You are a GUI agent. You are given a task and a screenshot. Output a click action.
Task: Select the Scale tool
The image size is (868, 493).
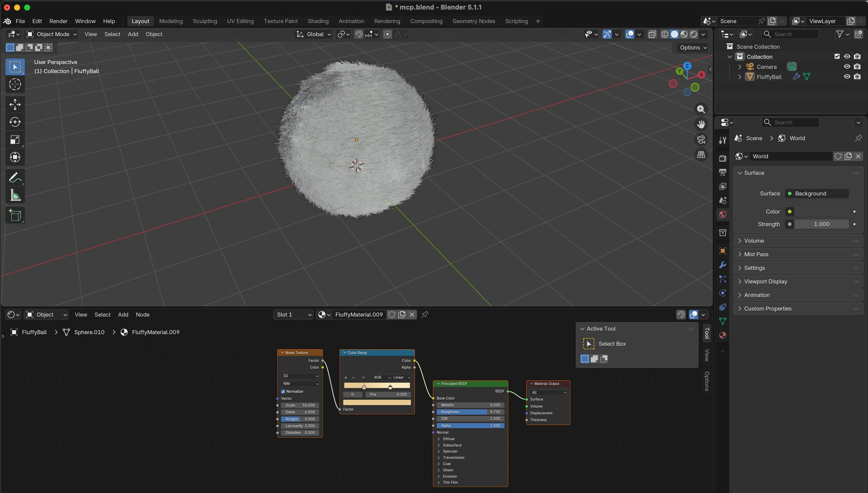[x=15, y=139]
